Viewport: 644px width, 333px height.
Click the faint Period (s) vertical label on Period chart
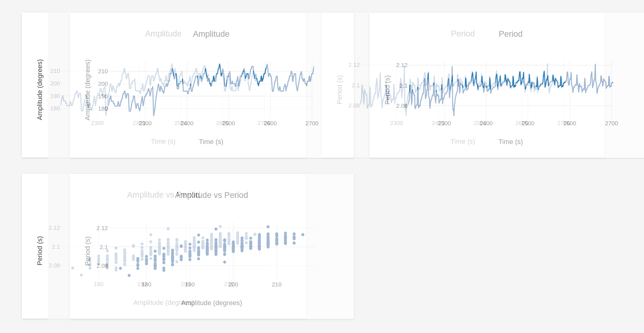pos(339,89)
